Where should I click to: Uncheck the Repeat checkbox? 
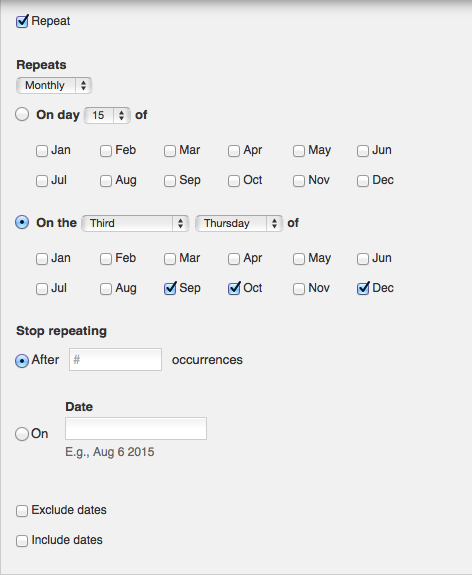point(22,22)
